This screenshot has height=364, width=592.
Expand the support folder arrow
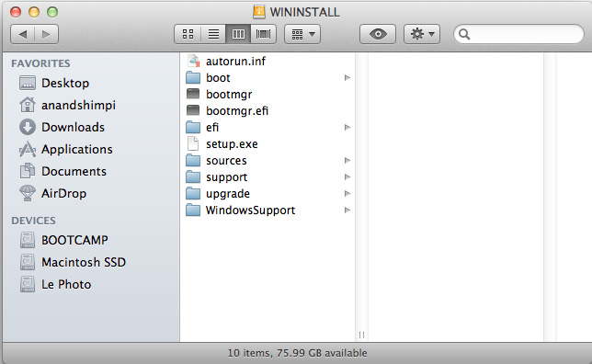coord(347,177)
